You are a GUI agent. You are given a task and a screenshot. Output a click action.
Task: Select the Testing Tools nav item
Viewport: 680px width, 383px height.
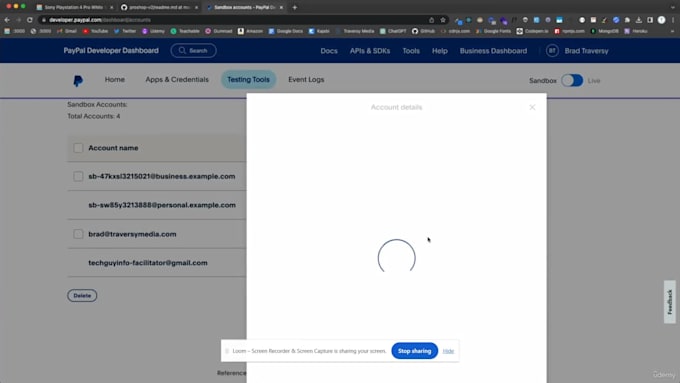248,80
